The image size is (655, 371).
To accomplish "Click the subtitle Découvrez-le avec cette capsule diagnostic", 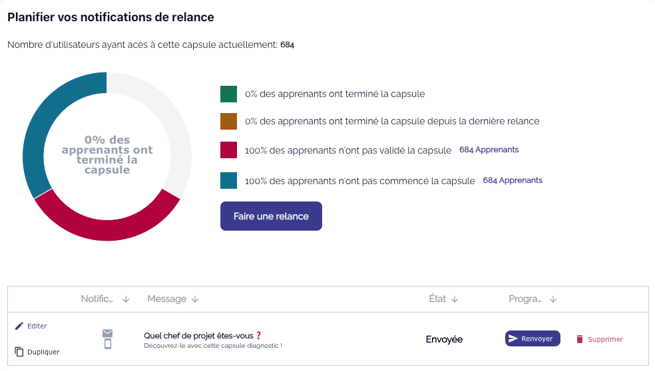I will click(x=213, y=346).
